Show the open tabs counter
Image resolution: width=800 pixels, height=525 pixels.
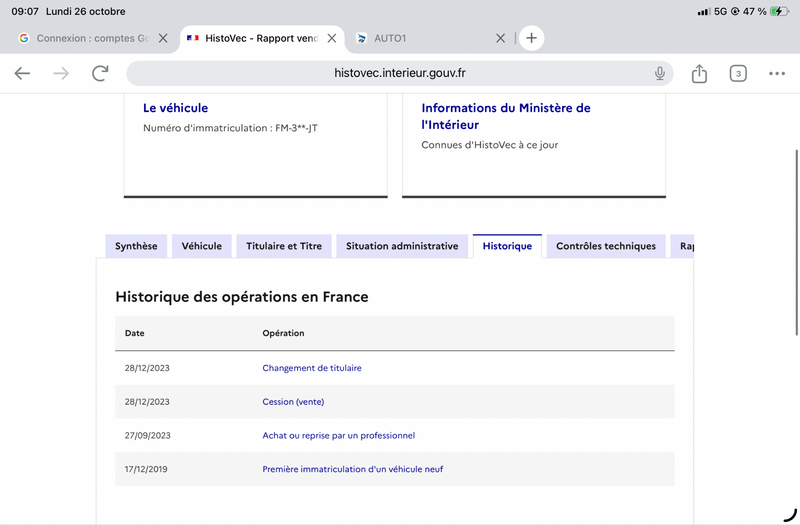pyautogui.click(x=738, y=73)
